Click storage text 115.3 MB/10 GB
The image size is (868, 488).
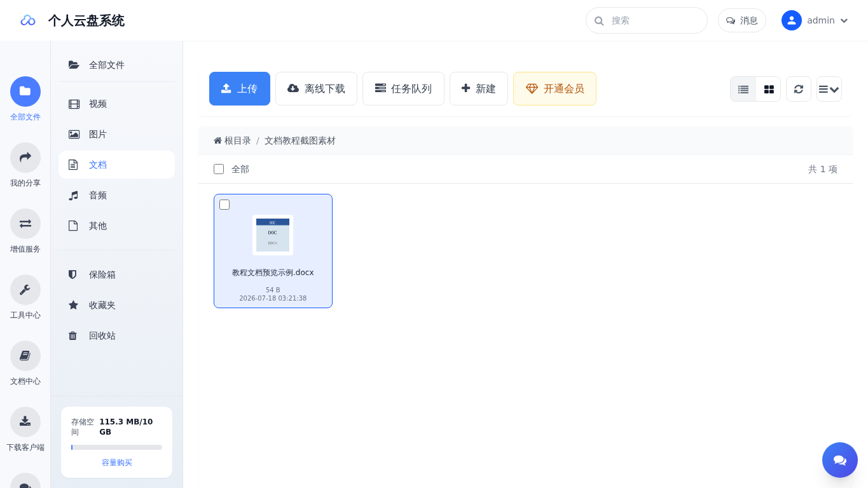(126, 427)
